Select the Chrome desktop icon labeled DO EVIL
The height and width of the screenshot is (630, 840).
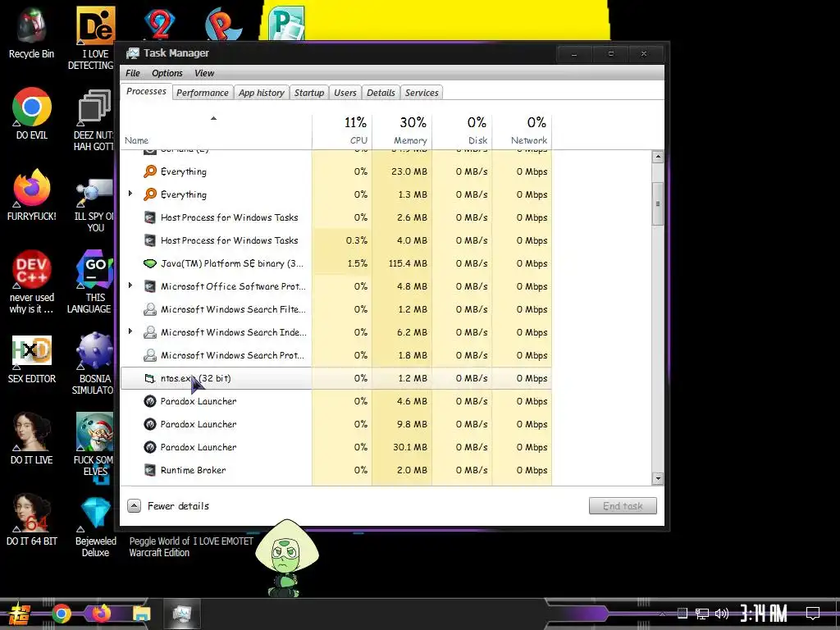pyautogui.click(x=32, y=107)
